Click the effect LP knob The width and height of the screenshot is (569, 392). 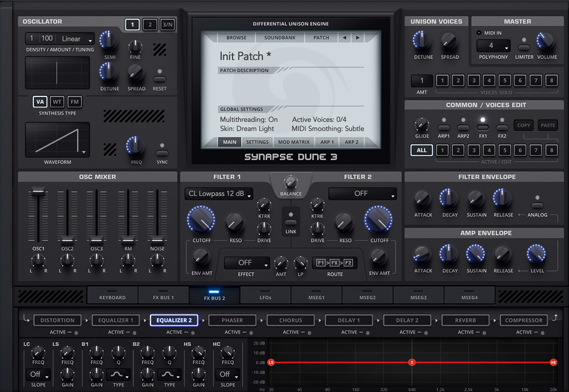pyautogui.click(x=301, y=263)
